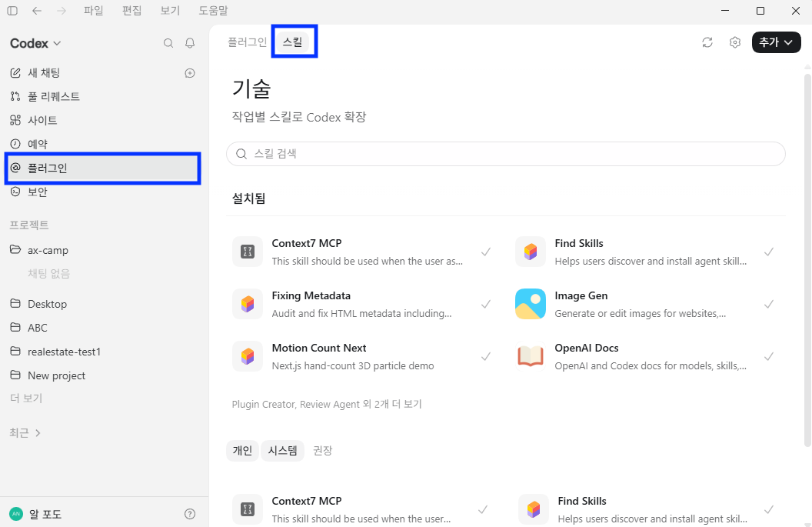812x527 pixels.
Task: Expand Plugin Creator, Review Agent 외 2개 더 보기
Action: [x=327, y=404]
